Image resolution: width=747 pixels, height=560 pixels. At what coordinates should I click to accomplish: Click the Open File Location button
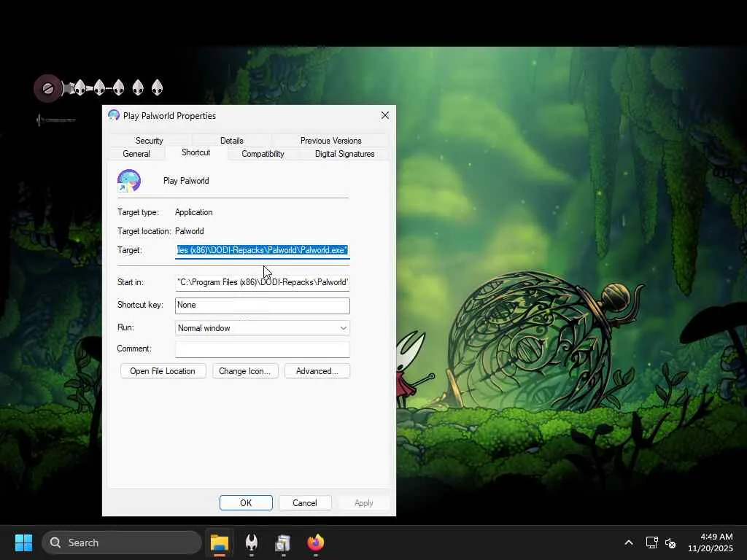click(x=163, y=371)
